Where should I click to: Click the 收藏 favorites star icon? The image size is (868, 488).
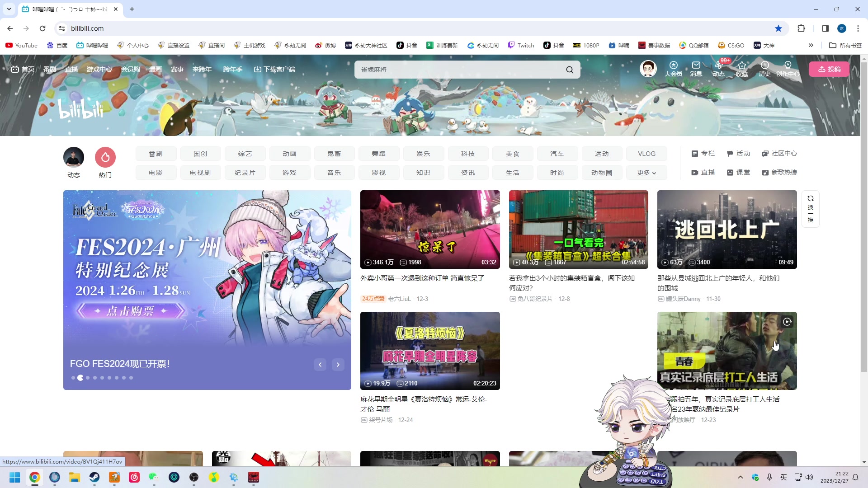742,66
